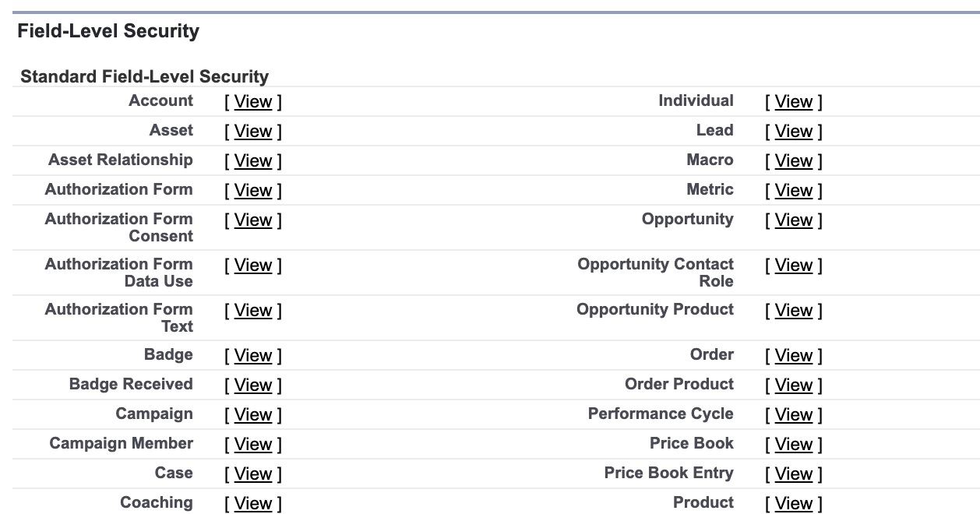Viewport: 980px width, 514px height.
Task: View Authorization Form Text field security
Action: tap(253, 311)
